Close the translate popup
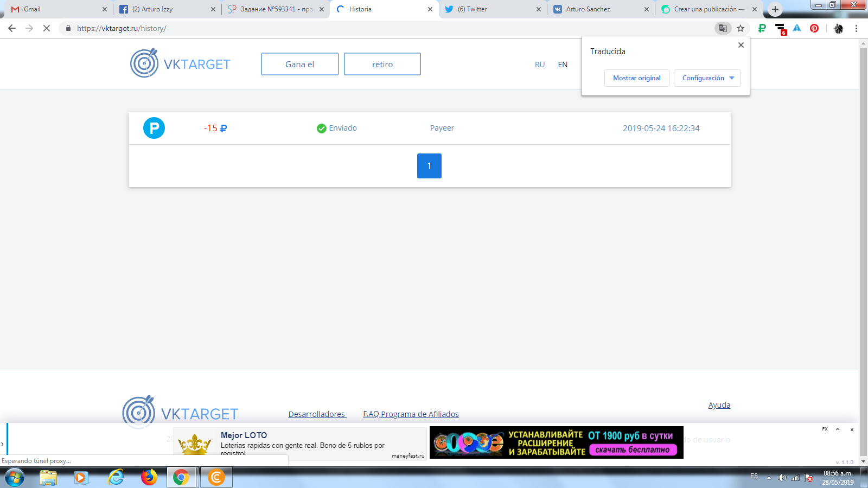868x488 pixels. tap(741, 45)
